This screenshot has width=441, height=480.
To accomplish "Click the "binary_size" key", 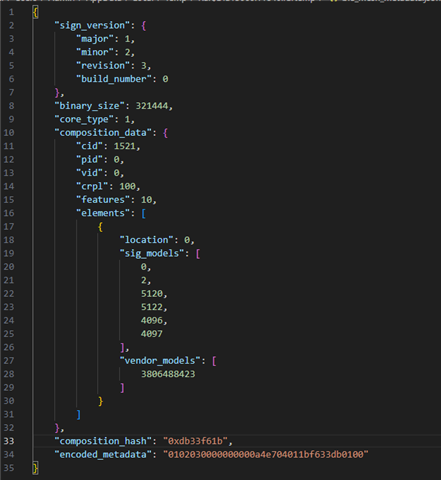I will click(89, 106).
